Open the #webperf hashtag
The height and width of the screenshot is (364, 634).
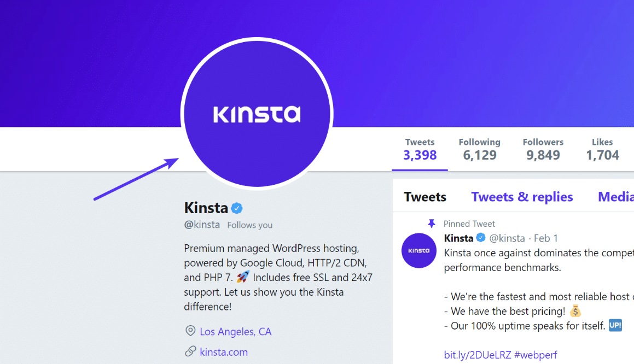click(536, 354)
